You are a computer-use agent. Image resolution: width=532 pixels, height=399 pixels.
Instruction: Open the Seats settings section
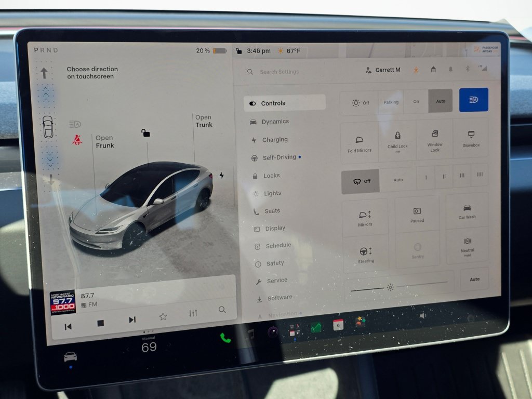(267, 211)
